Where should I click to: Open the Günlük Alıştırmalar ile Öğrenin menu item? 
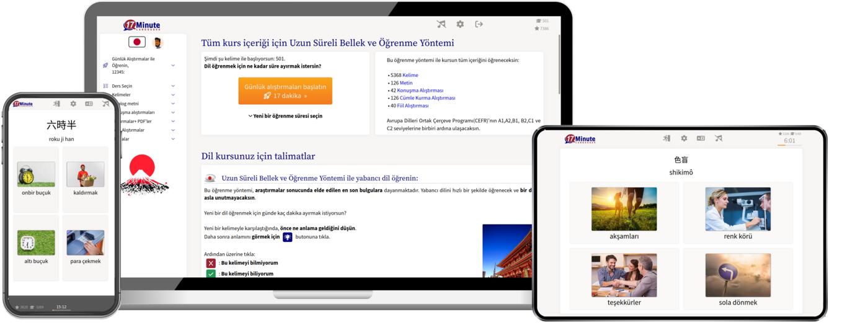[133, 65]
